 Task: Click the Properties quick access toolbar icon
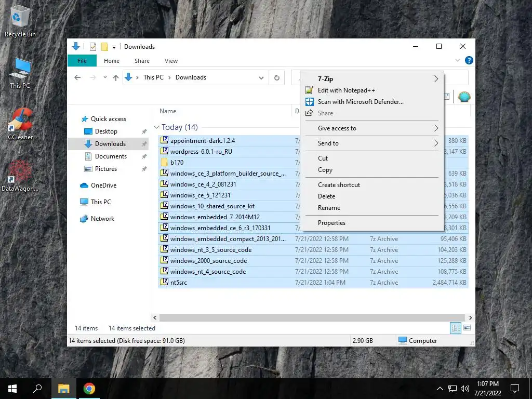pos(93,47)
